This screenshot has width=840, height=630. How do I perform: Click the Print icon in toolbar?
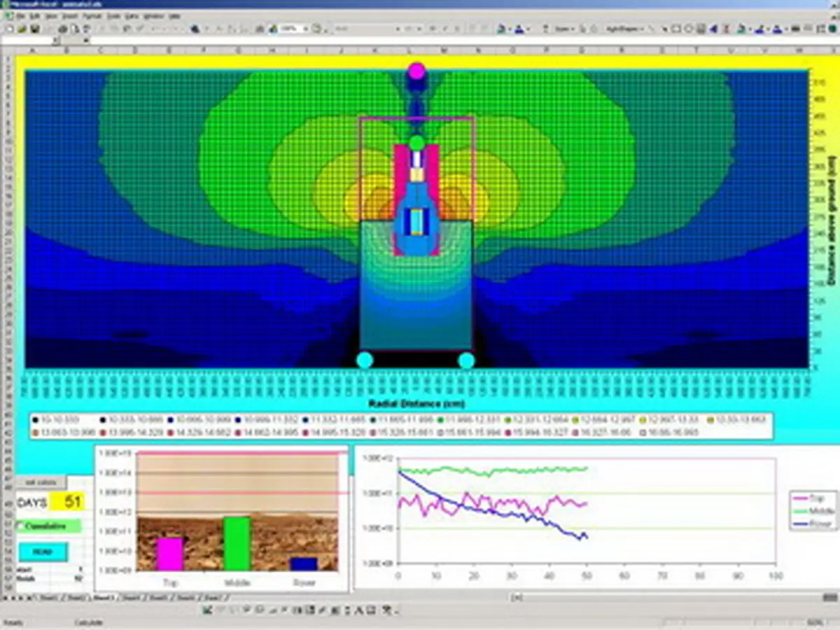[63, 29]
